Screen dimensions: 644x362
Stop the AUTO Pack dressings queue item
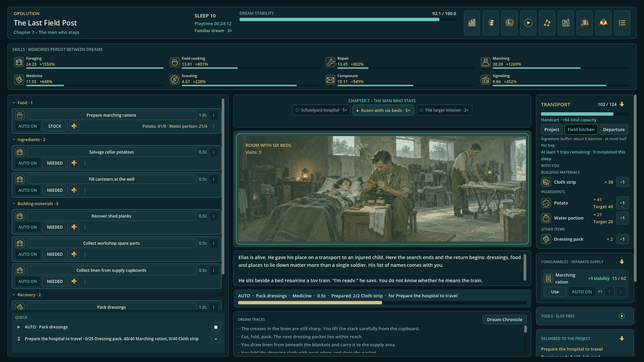click(216, 327)
